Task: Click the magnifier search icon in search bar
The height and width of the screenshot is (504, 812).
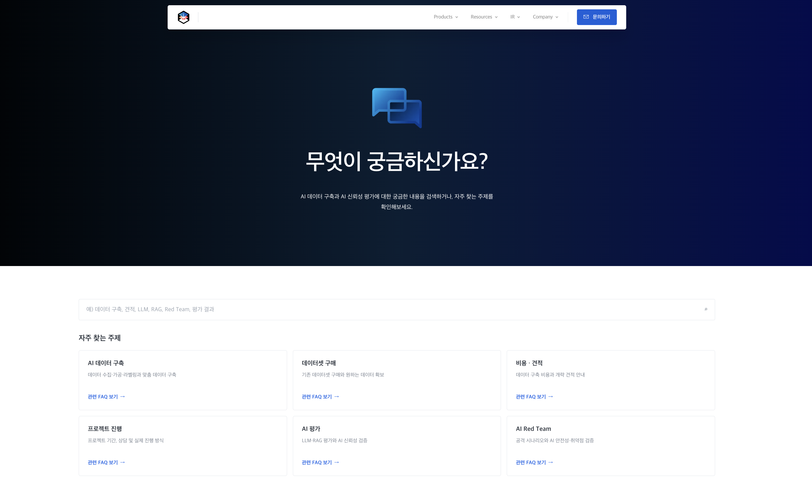Action: click(706, 309)
